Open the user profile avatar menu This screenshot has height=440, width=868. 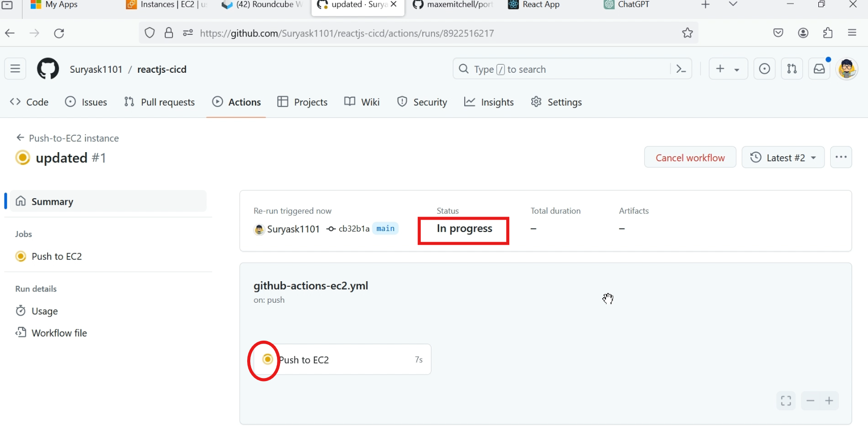coord(847,69)
